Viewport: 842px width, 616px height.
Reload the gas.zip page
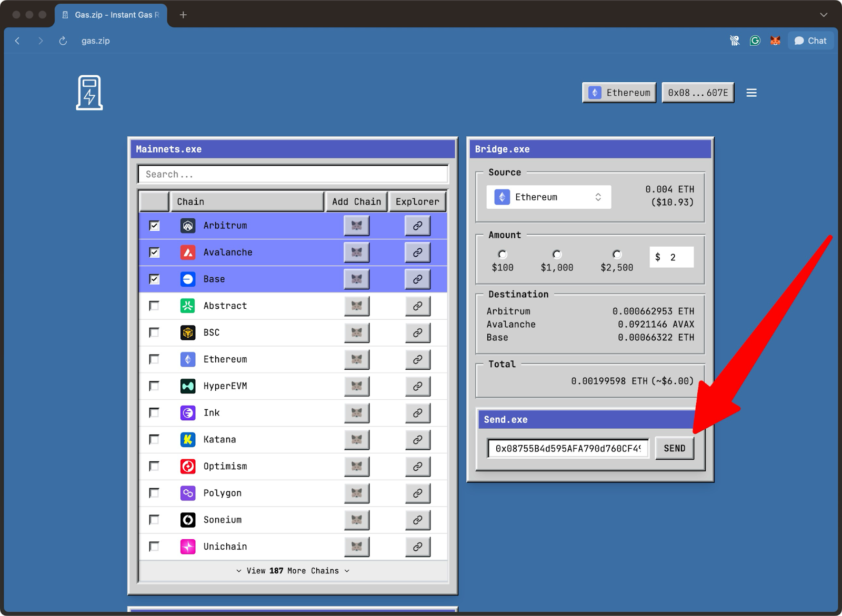point(63,41)
